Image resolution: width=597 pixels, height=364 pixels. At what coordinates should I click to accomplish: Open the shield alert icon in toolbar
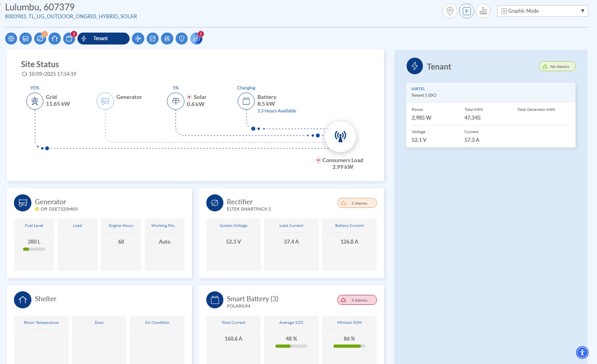[182, 39]
